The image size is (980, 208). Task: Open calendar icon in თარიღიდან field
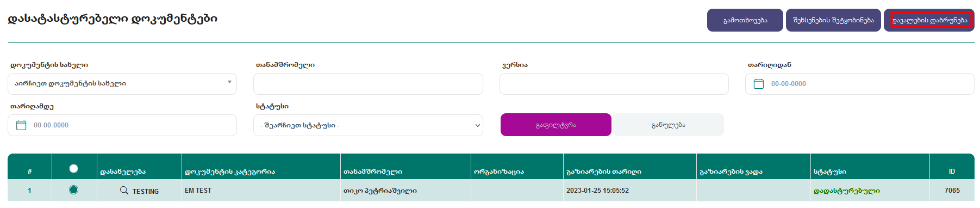[x=759, y=84]
